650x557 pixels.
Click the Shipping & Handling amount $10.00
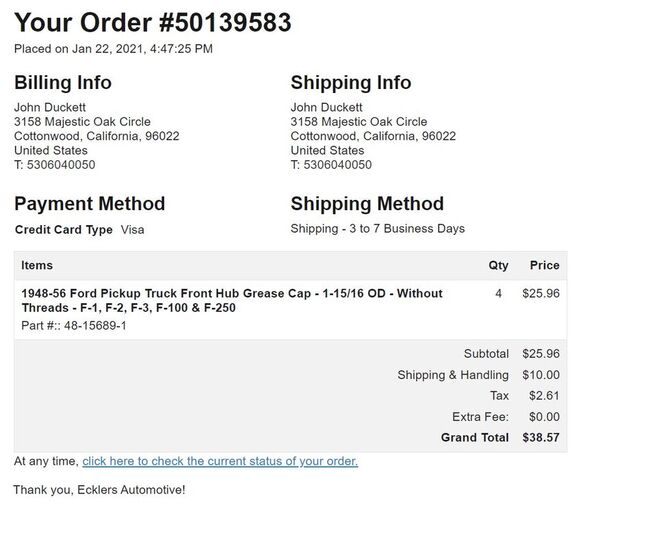click(541, 375)
